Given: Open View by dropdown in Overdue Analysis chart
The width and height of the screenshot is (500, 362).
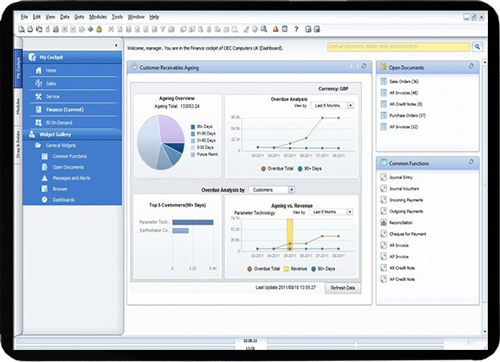Looking at the screenshot, I should 332,105.
